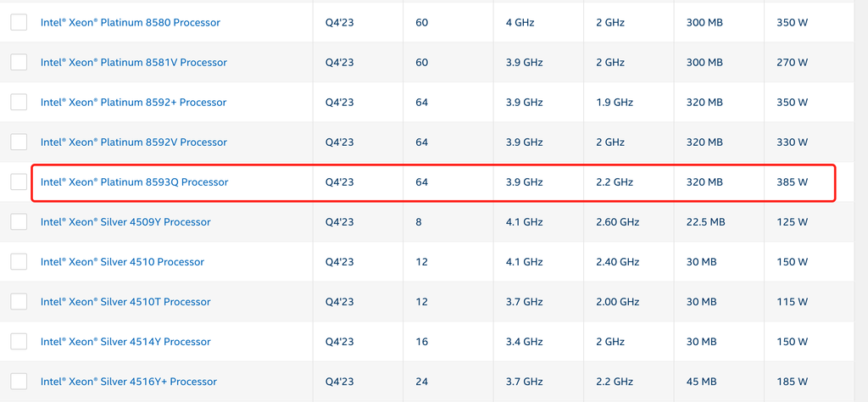
Task: Check the Xeon Platinum 8580 compare checkbox
Action: point(19,23)
